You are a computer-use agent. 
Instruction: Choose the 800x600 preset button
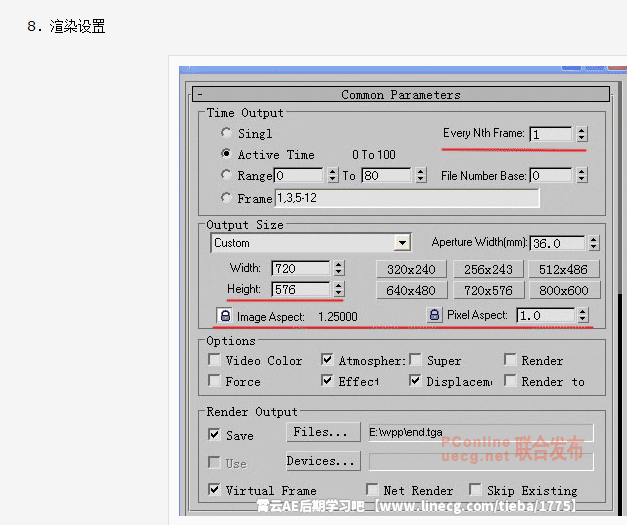564,290
